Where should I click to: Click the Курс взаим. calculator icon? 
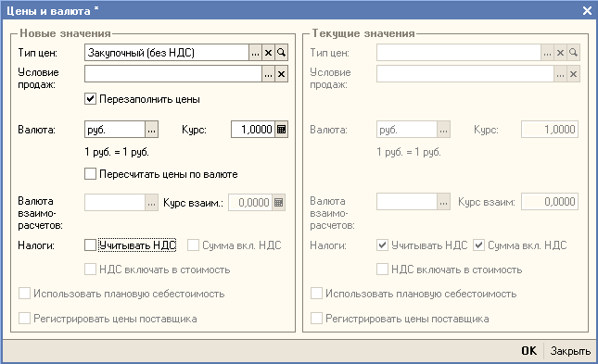(279, 203)
